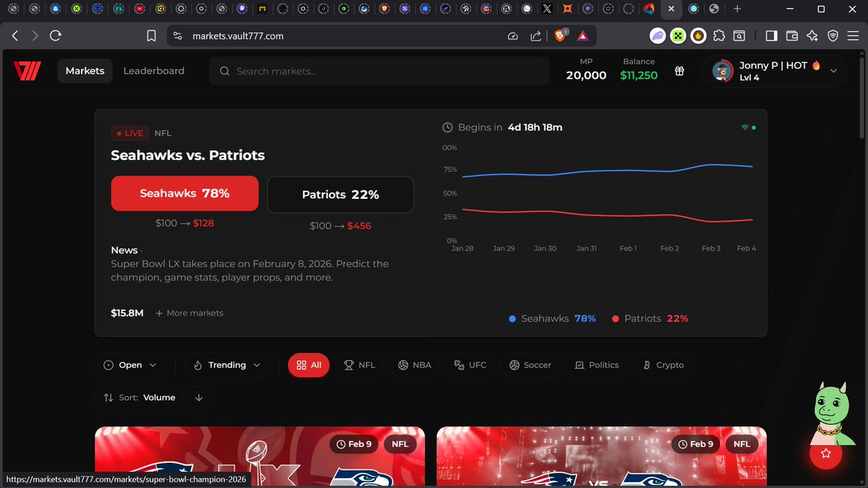Filter markets by UFC
Image resolution: width=868 pixels, height=488 pixels.
pos(470,365)
